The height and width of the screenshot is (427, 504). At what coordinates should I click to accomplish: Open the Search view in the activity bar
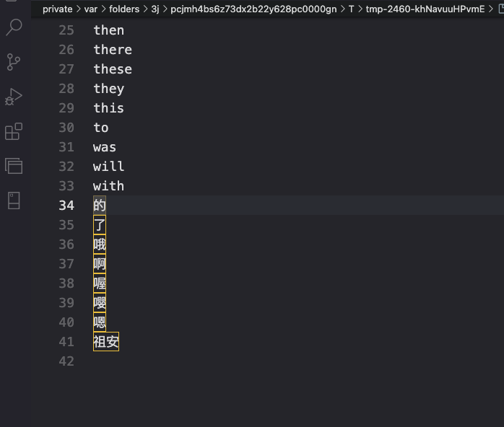(x=14, y=27)
